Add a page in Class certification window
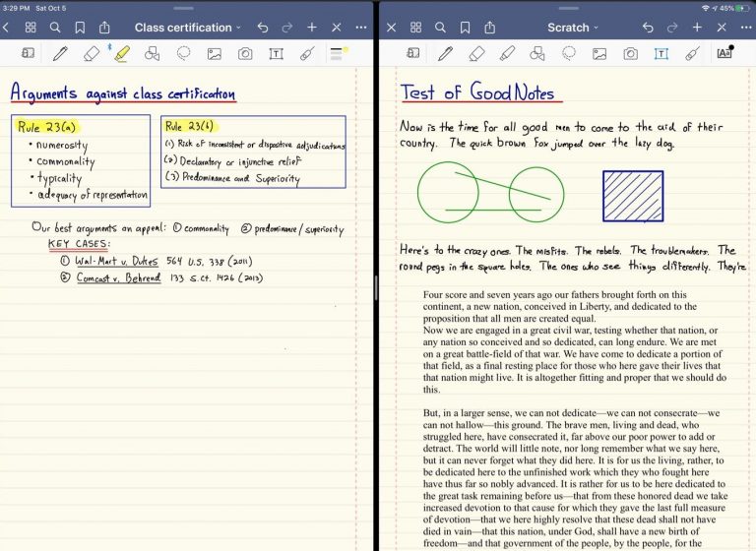 [x=312, y=28]
